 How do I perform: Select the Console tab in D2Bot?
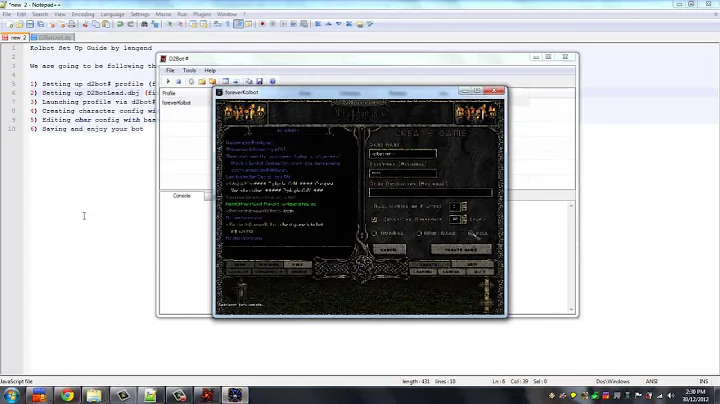click(181, 196)
